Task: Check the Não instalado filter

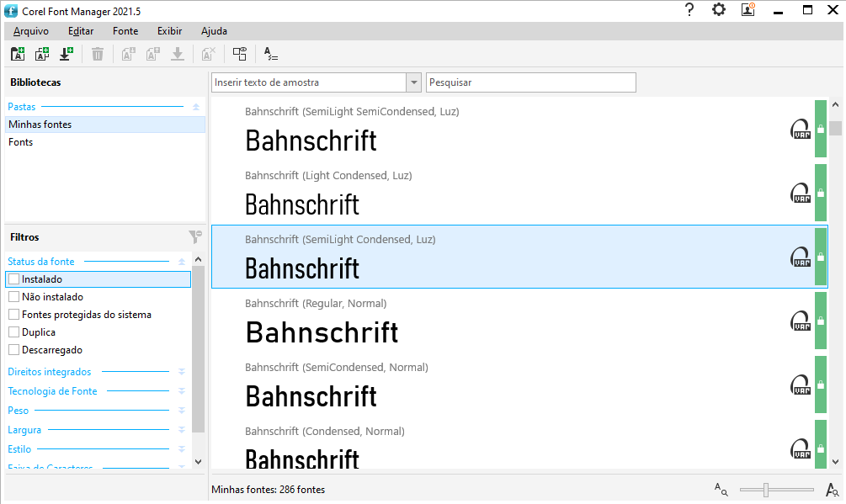Action: coord(13,297)
